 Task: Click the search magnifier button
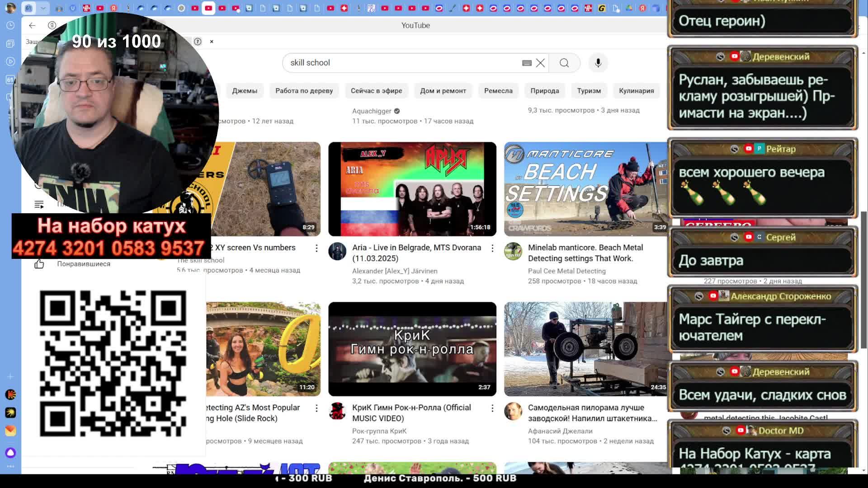pos(564,63)
